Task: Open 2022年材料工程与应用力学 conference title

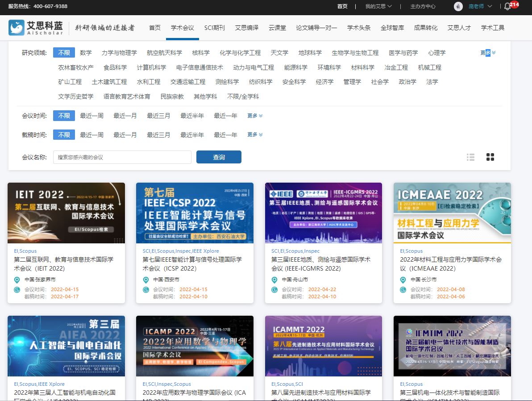Action: point(451,264)
